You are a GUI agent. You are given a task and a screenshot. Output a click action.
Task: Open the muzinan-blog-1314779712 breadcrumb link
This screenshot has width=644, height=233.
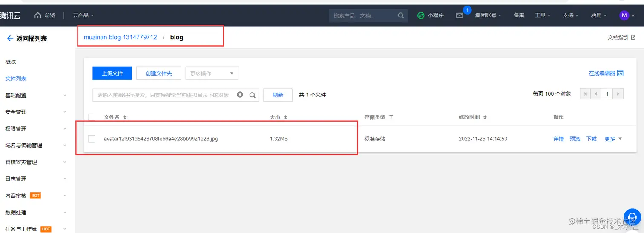120,37
